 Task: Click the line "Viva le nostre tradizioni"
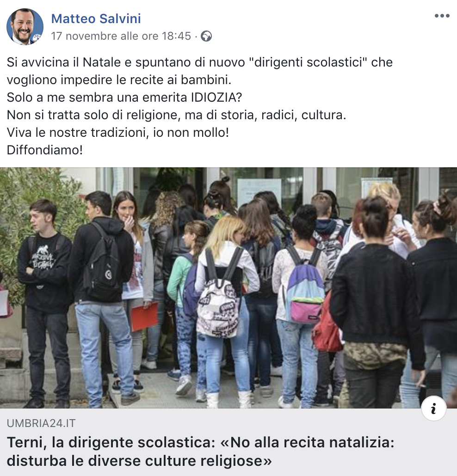coord(118,132)
